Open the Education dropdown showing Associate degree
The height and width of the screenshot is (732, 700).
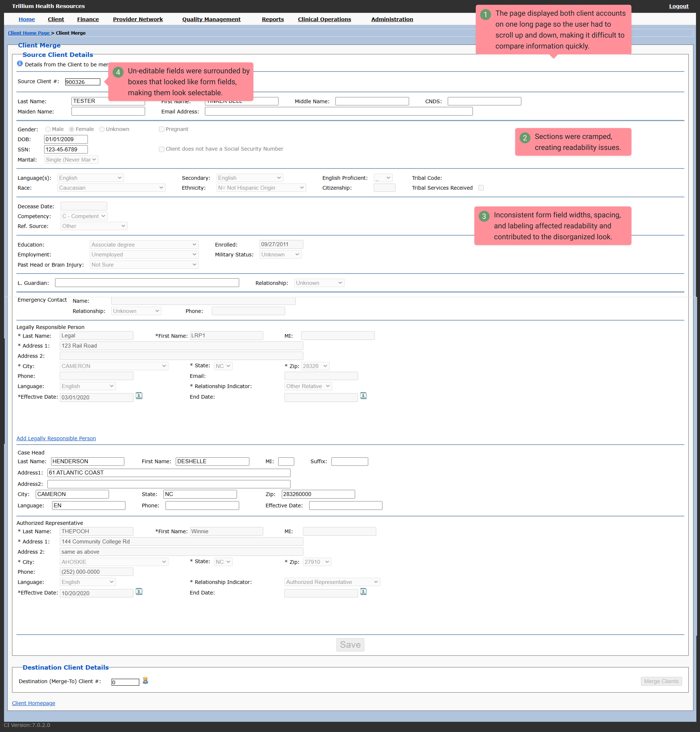[x=144, y=245]
